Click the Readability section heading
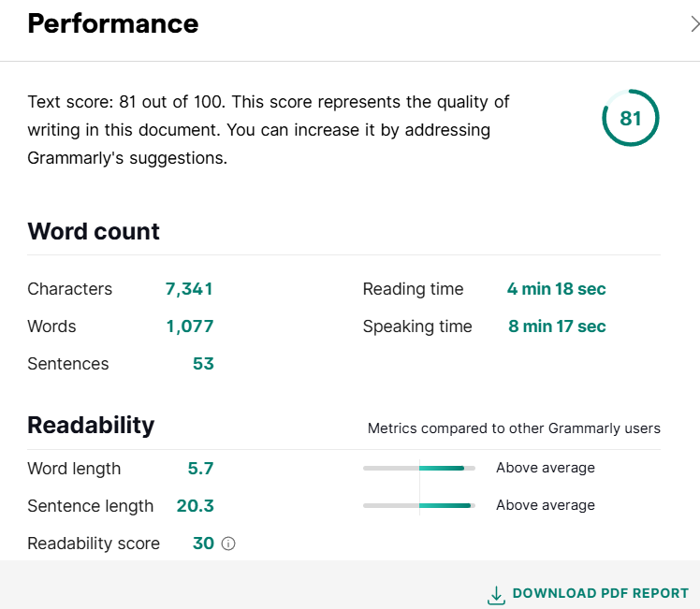 click(91, 425)
